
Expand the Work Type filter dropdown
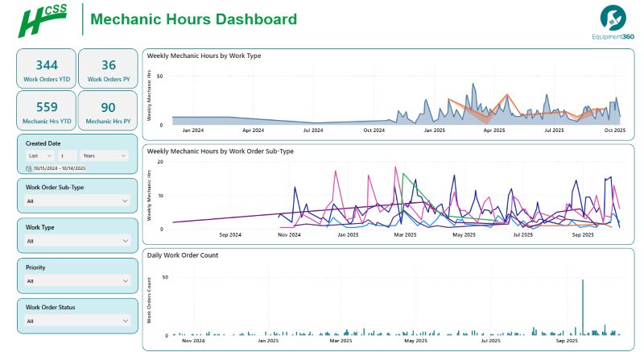coord(76,240)
